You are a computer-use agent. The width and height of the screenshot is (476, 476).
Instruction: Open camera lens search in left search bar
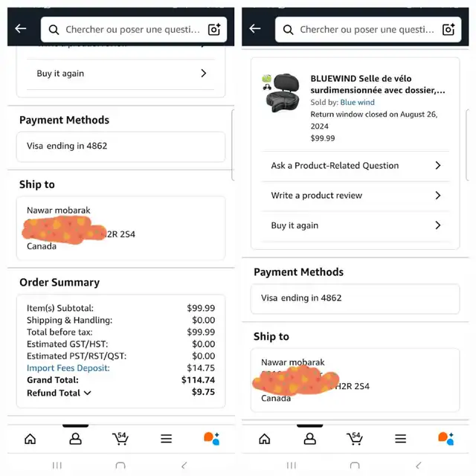click(x=214, y=30)
